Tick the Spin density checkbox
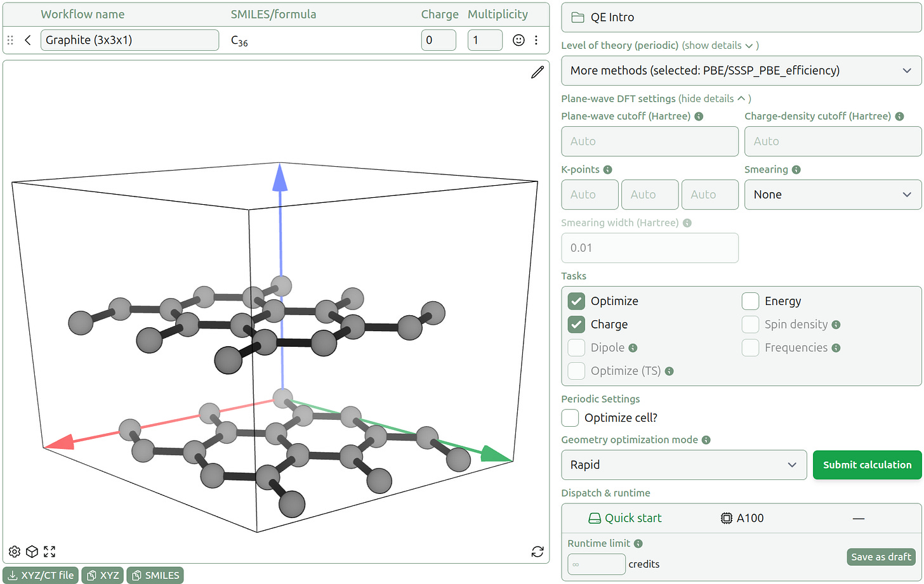The height and width of the screenshot is (584, 924). [x=750, y=325]
